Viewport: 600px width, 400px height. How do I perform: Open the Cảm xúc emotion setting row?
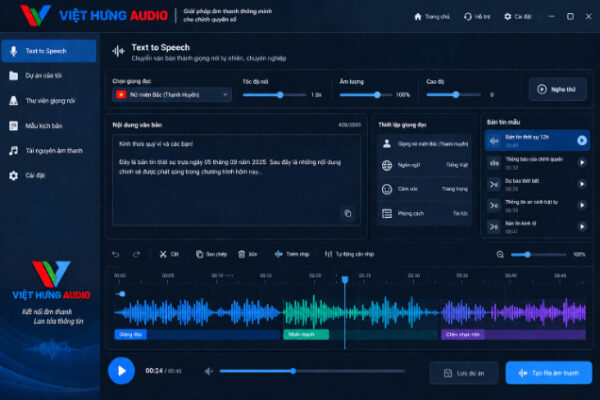(x=424, y=189)
